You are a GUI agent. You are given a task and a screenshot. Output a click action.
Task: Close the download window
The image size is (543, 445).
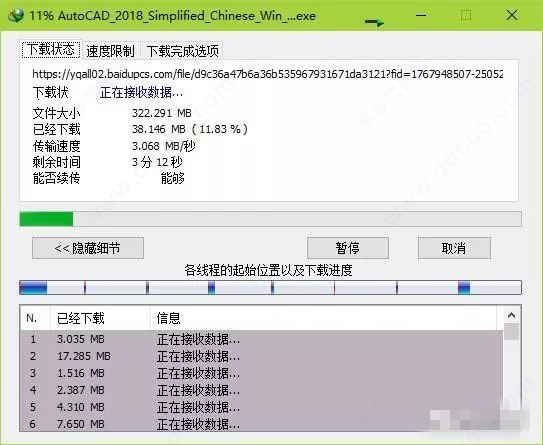pyautogui.click(x=512, y=15)
